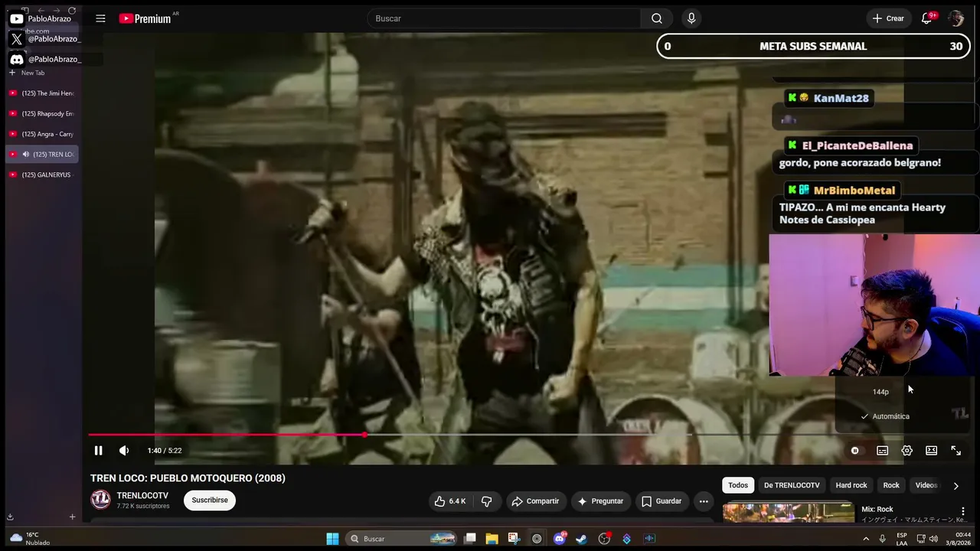This screenshot has width=980, height=551.
Task: Switch to The Jimi Hendrix browser tab
Action: pos(42,93)
